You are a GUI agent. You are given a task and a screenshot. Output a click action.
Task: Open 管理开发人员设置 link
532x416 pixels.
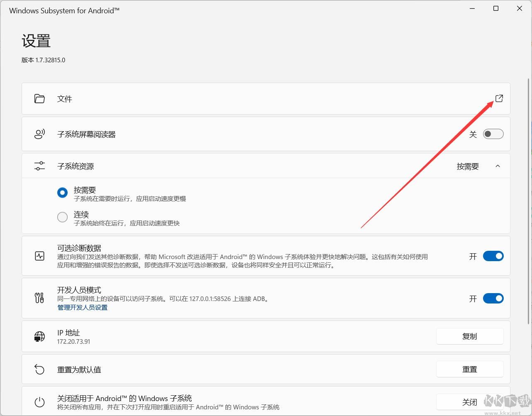[x=82, y=307]
